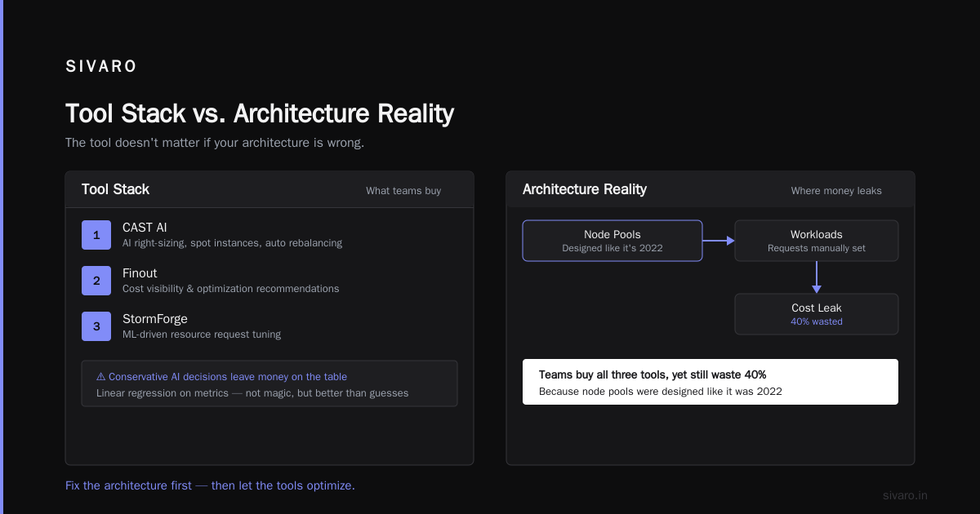The image size is (980, 514).
Task: Click the 'Architecture Reality' panel title
Action: tap(585, 189)
